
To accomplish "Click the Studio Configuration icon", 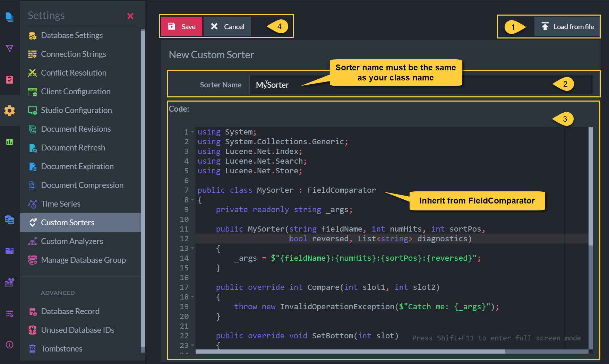I will point(33,110).
